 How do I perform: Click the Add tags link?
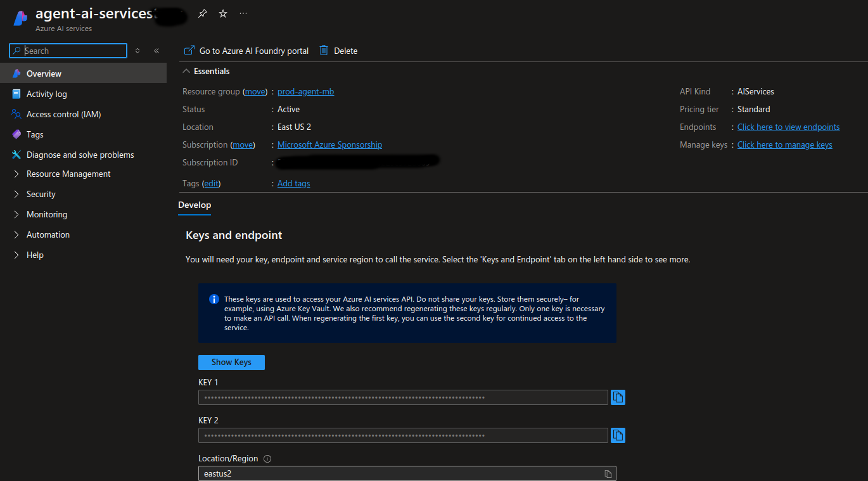(x=294, y=183)
